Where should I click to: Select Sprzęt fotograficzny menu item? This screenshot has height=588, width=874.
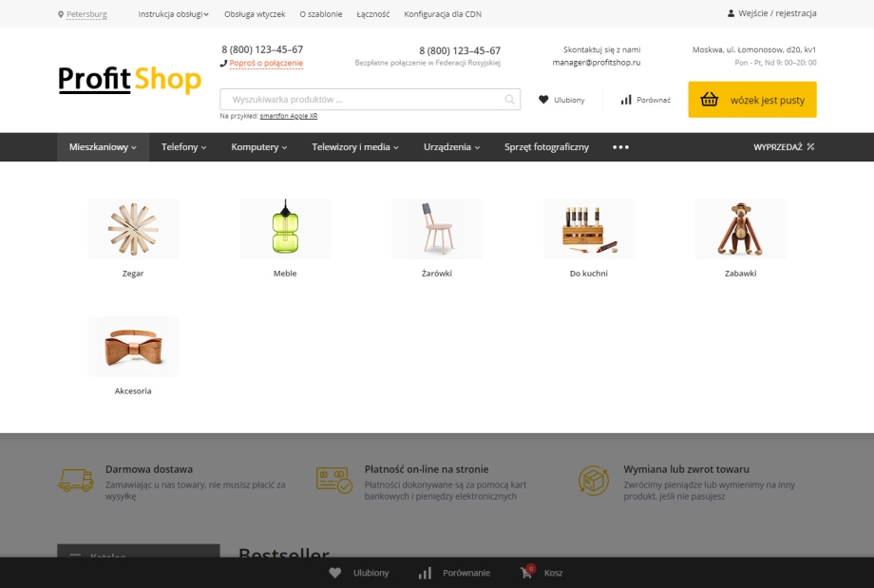[546, 147]
